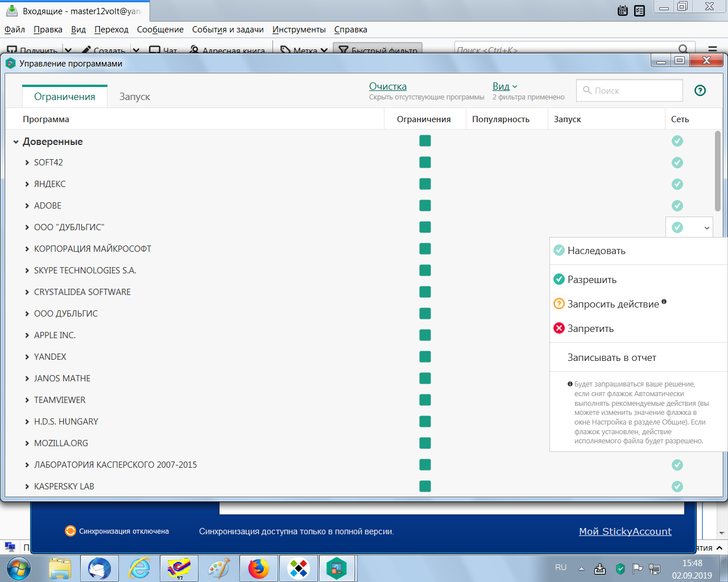Expand the KASPERSKY LAB row

pos(27,487)
